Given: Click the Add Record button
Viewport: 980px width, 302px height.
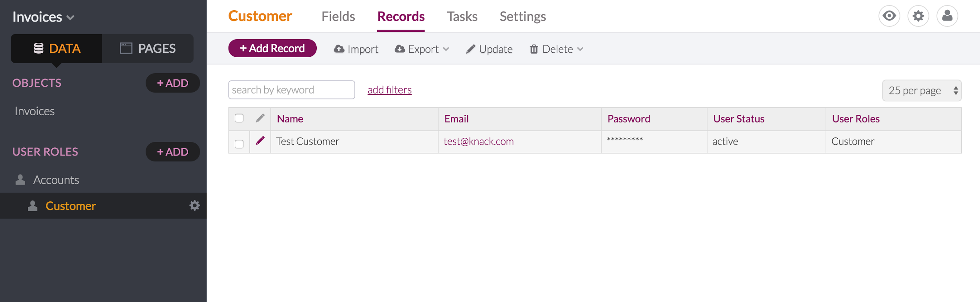Looking at the screenshot, I should 272,48.
